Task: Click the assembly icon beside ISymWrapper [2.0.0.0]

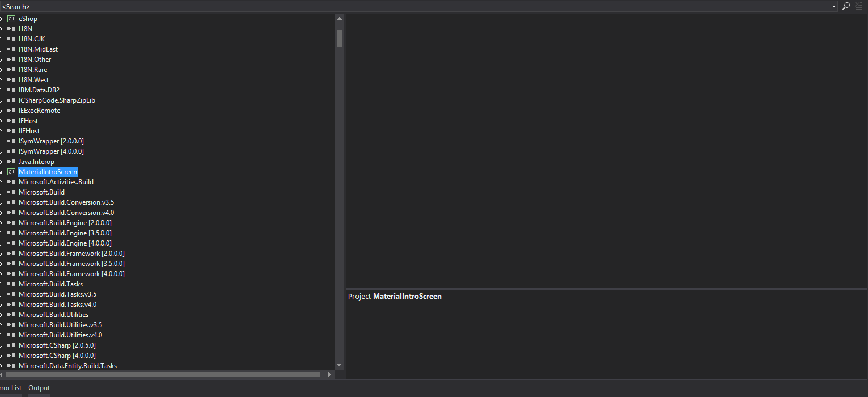Action: [11, 141]
